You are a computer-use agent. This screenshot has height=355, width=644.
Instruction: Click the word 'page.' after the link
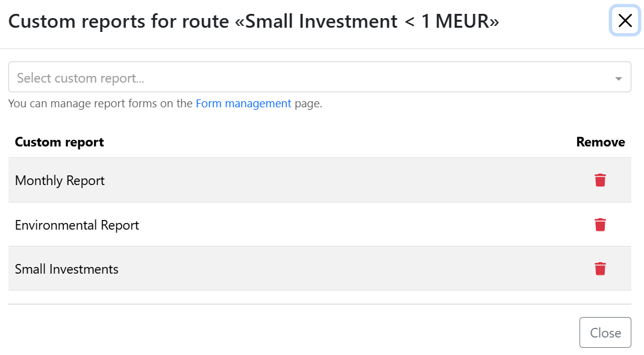(308, 104)
